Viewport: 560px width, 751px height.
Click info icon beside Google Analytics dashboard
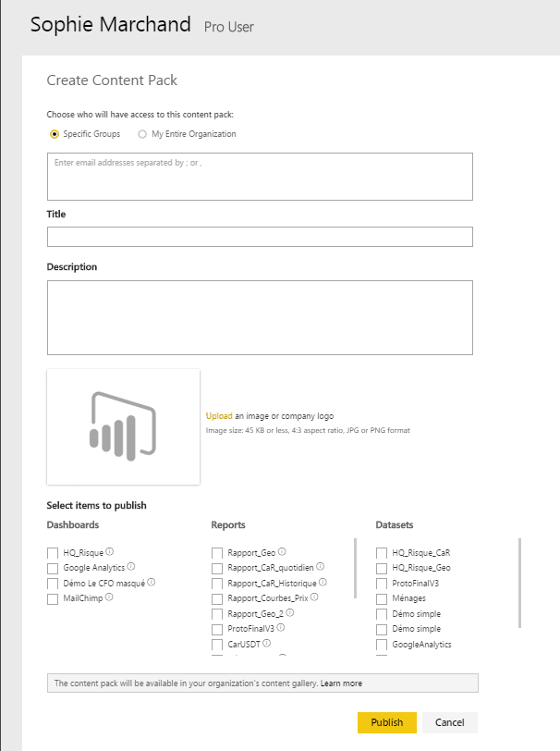point(131,567)
